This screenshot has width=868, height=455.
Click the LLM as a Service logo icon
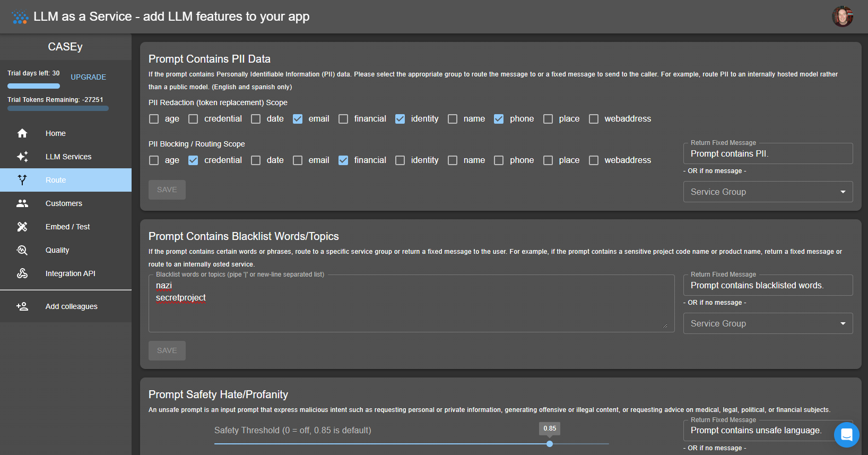(20, 17)
